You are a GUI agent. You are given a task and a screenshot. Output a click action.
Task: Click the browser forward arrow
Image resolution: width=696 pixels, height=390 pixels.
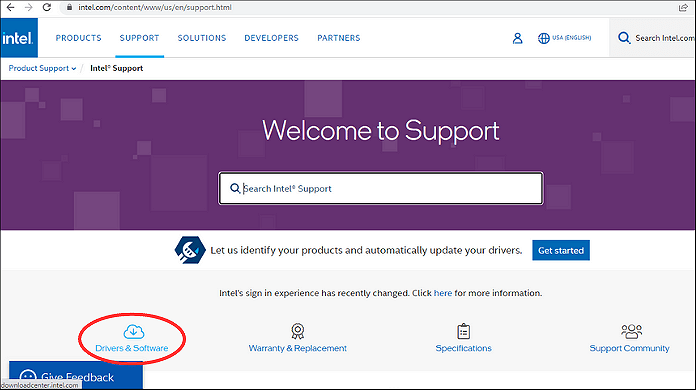28,8
